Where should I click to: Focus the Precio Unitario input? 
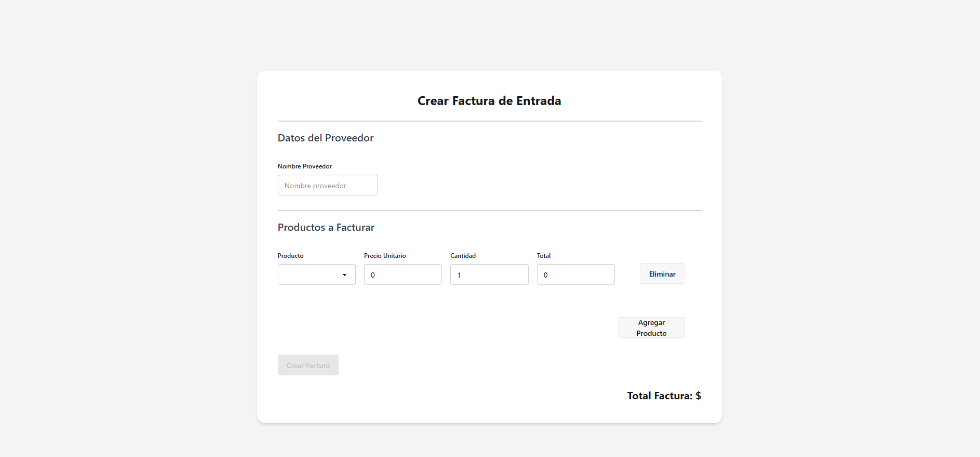pos(402,275)
